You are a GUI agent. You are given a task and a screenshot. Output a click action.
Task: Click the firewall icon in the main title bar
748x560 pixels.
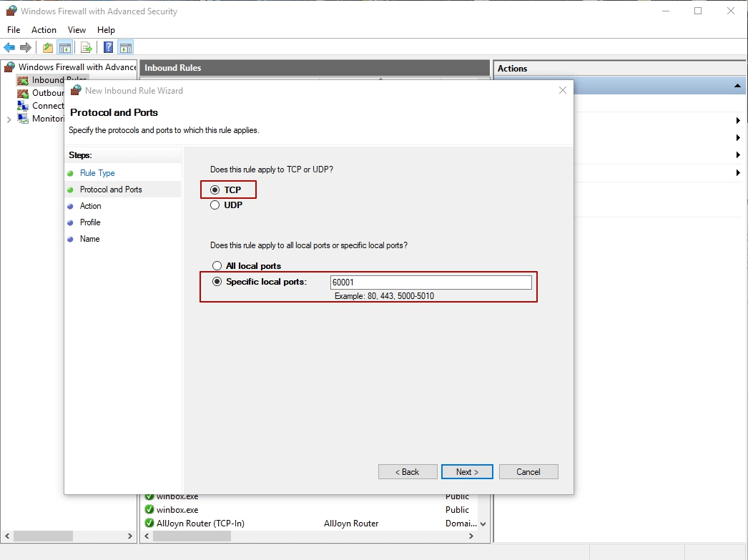pos(11,11)
